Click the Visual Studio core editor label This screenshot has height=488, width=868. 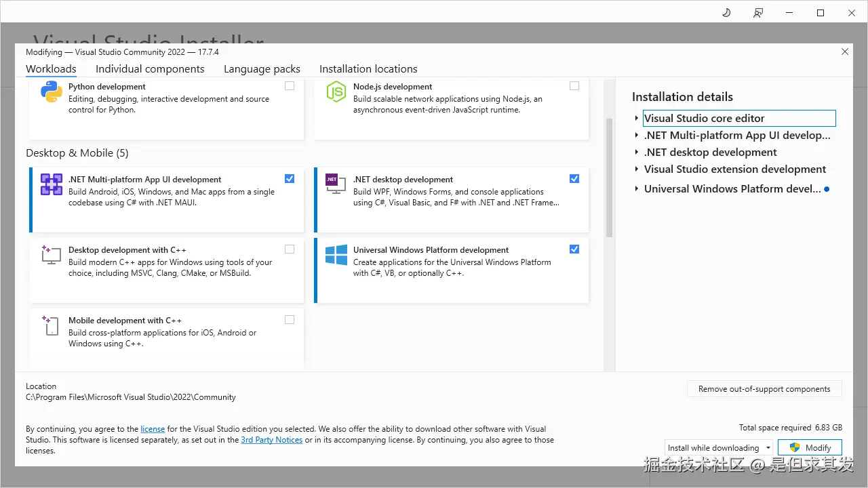(705, 119)
